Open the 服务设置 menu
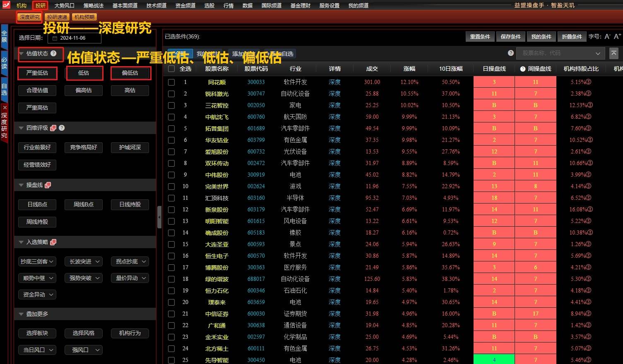 pos(330,5)
